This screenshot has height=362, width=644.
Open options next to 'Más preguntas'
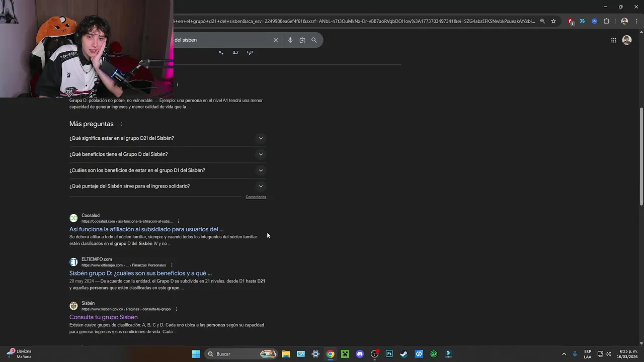point(121,124)
